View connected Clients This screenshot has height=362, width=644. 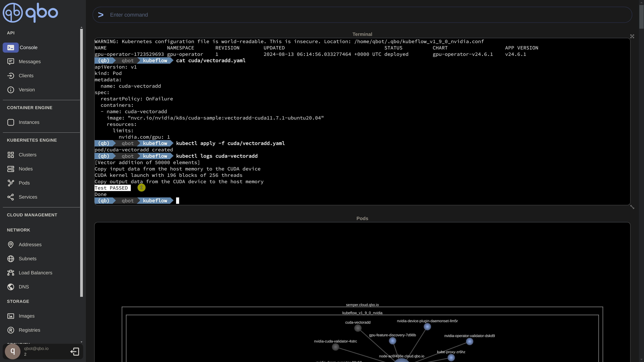tap(26, 76)
